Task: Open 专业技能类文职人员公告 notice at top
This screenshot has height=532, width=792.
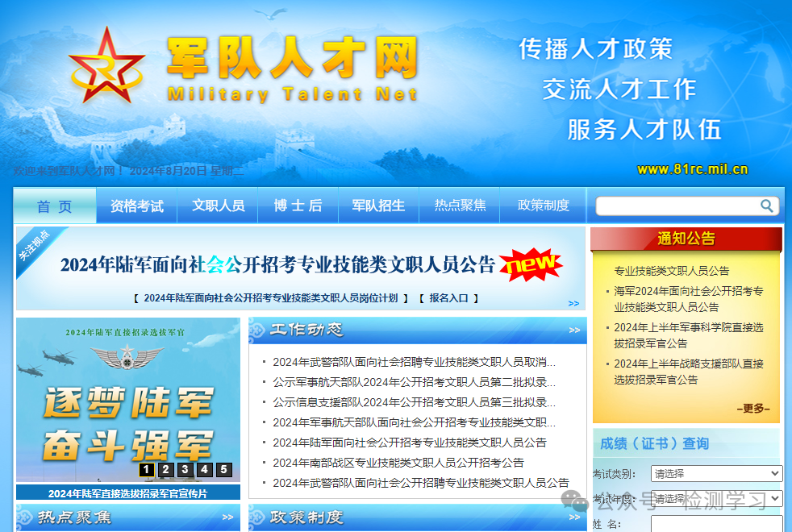Action: [671, 271]
